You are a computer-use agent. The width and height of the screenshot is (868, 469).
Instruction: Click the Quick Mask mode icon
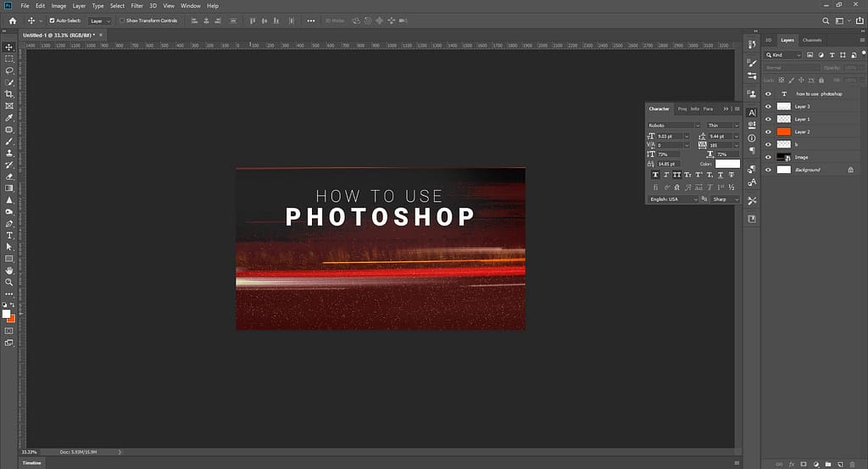tap(8, 331)
